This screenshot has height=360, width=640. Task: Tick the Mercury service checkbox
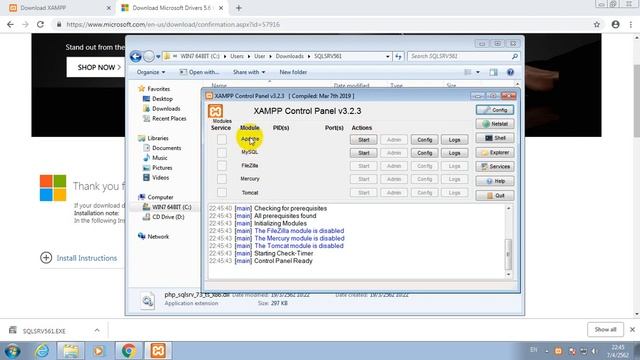point(222,179)
